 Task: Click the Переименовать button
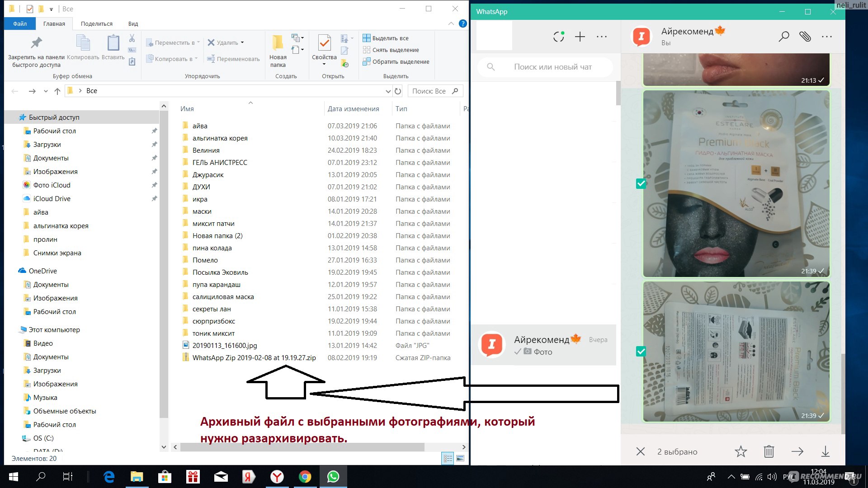tap(233, 59)
